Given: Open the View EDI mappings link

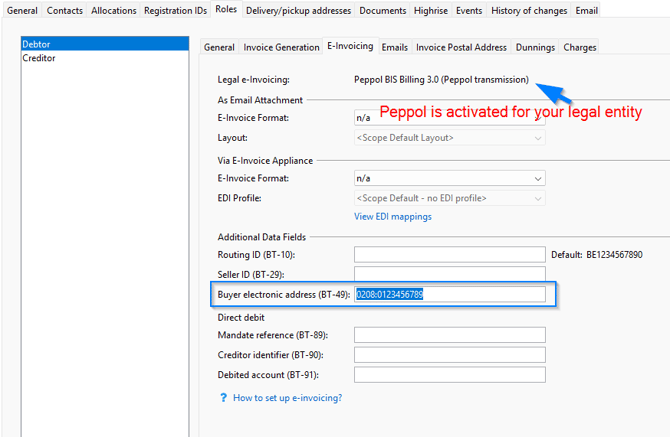Looking at the screenshot, I should coord(393,216).
